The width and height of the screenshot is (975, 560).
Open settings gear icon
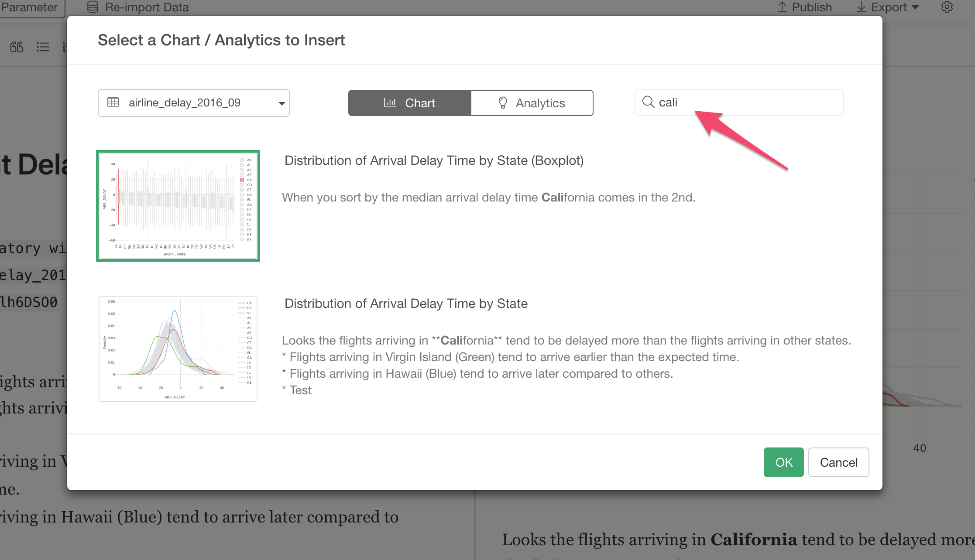pyautogui.click(x=947, y=7)
